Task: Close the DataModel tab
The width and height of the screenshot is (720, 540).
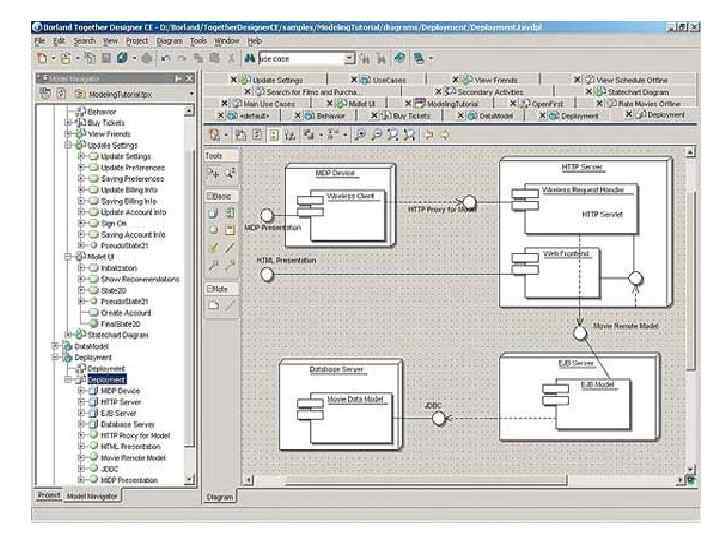Action: click(x=461, y=116)
